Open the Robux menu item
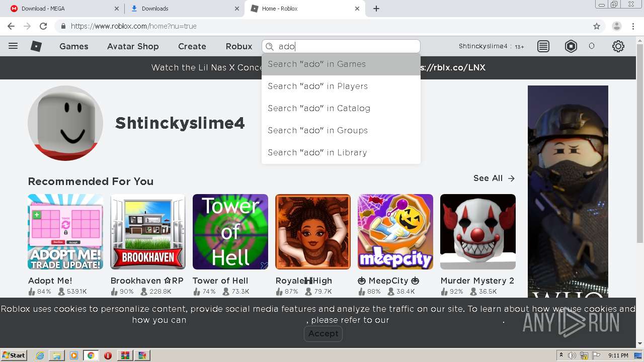The image size is (644, 362). [239, 46]
